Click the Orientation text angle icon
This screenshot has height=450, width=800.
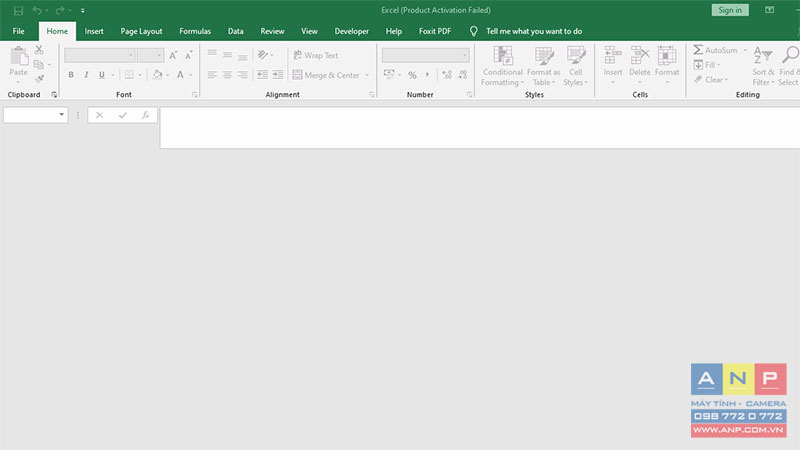coord(262,55)
